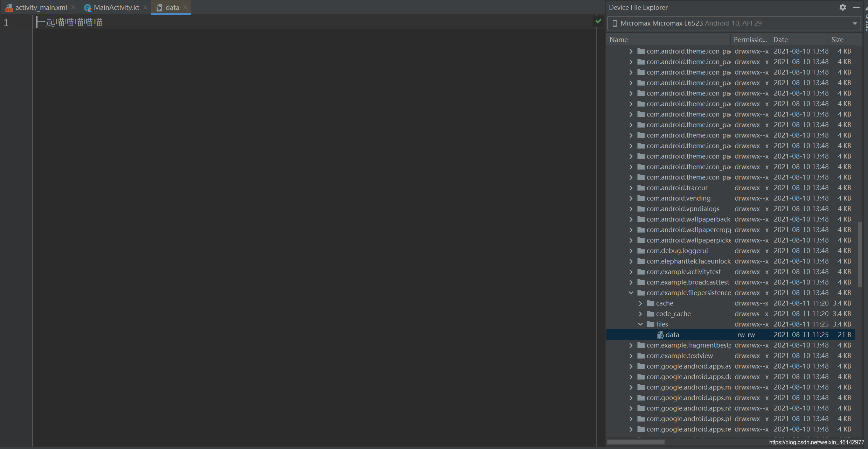Image resolution: width=868 pixels, height=449 pixels.
Task: Select the com.elephanttek.faceunlock folder icon
Action: 641,261
